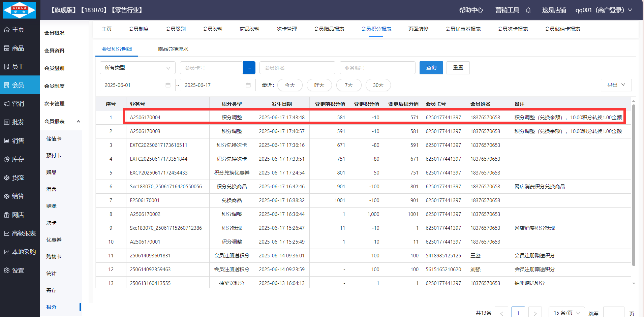Filter by last 7天
The height and width of the screenshot is (317, 644).
tap(349, 85)
